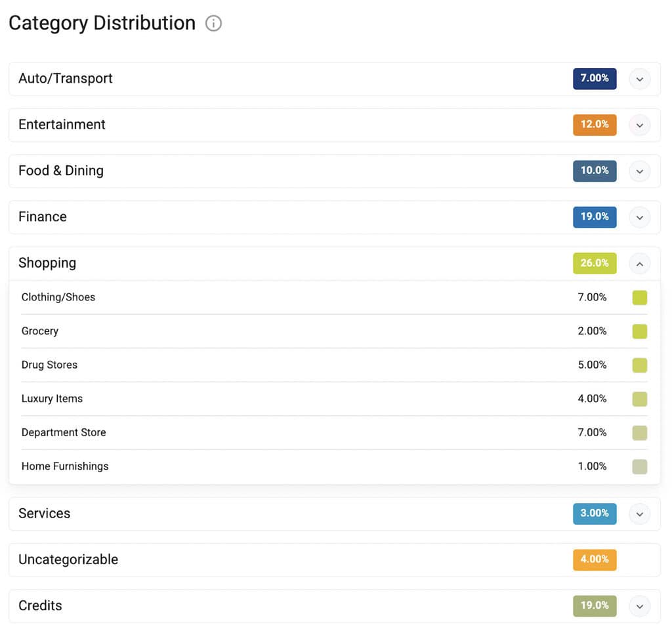Expand the Credits category chevron
The height and width of the screenshot is (633, 672).
point(639,607)
